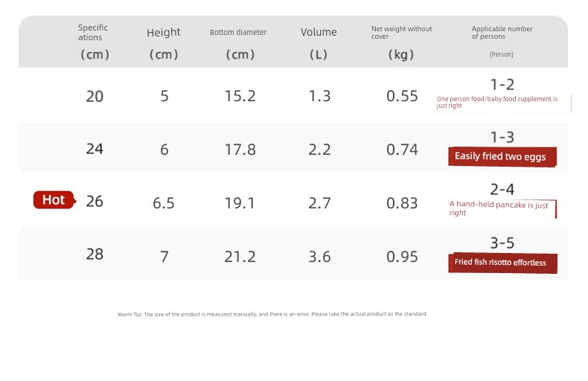
Task: Select the Height column header
Action: click(164, 33)
